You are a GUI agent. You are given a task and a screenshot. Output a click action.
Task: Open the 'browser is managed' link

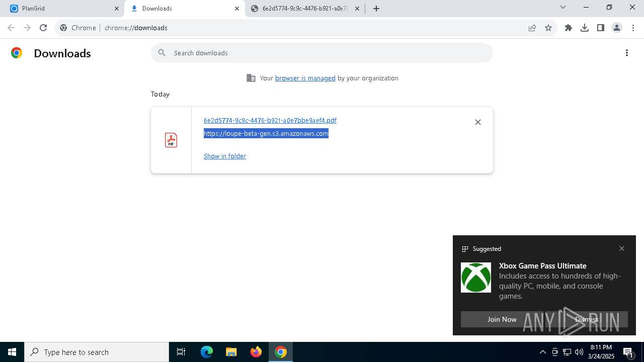(305, 78)
